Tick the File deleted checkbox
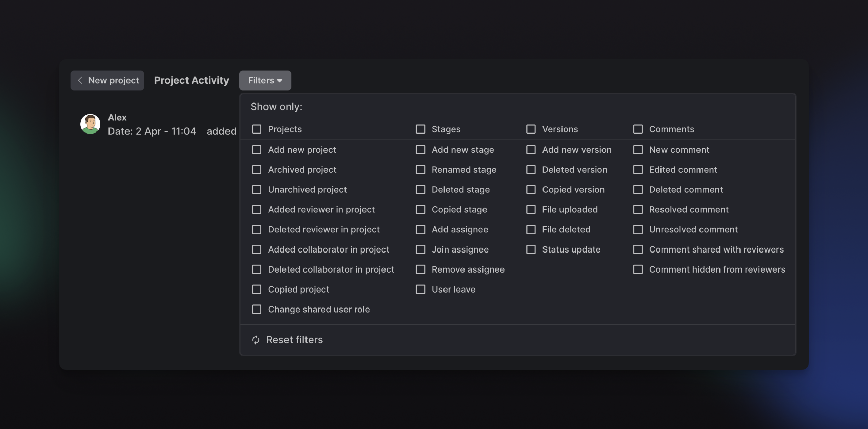The height and width of the screenshot is (429, 868). [531, 230]
